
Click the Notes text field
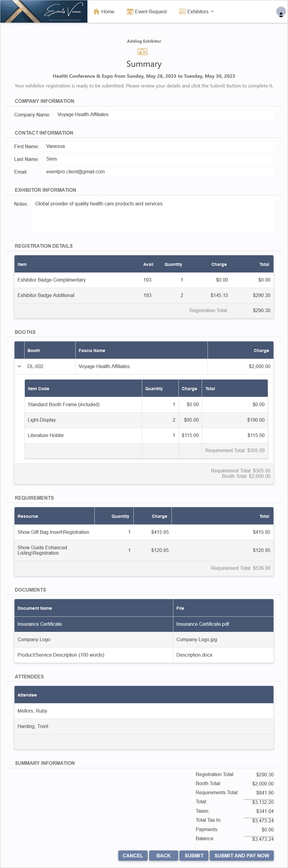pyautogui.click(x=153, y=216)
